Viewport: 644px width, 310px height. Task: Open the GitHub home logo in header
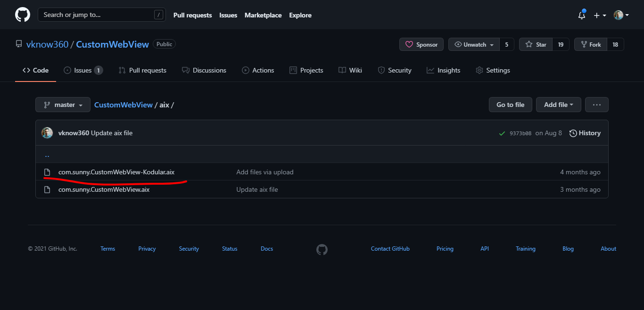click(23, 15)
